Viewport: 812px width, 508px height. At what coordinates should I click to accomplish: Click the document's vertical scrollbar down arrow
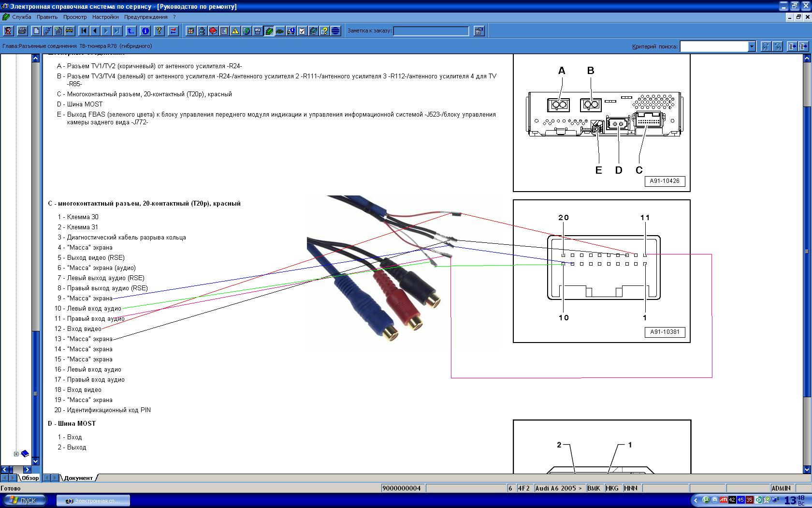coord(807,469)
